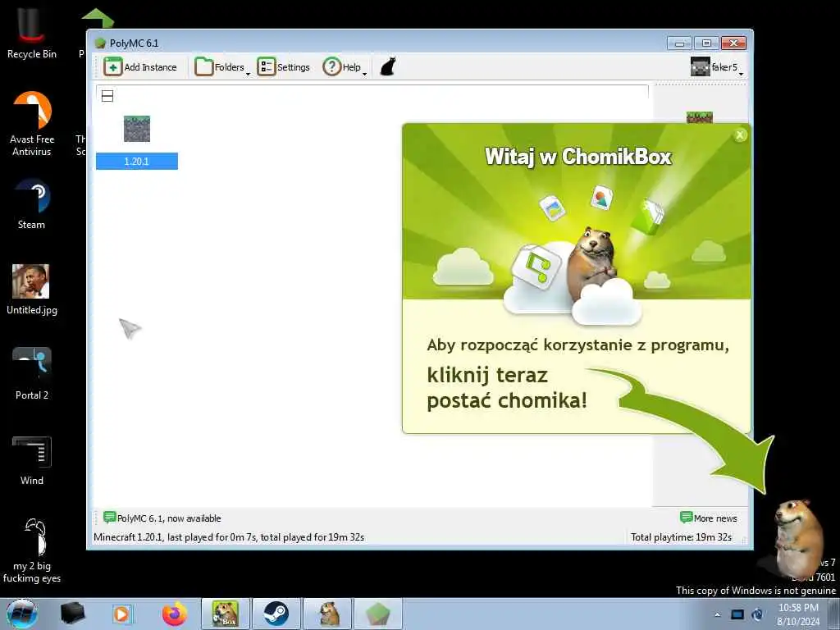840x630 pixels.
Task: Open Avast Free Antivirus shortcut
Action: [x=32, y=124]
